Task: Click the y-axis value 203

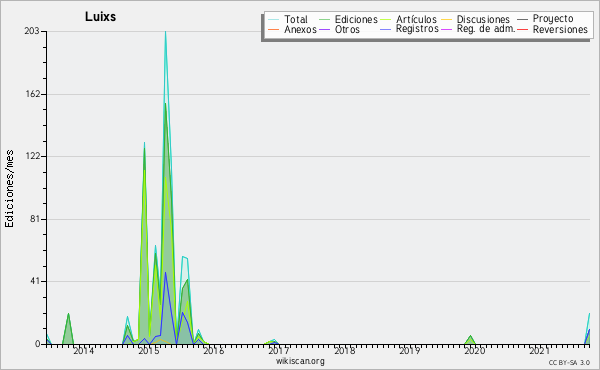Action: click(x=32, y=31)
